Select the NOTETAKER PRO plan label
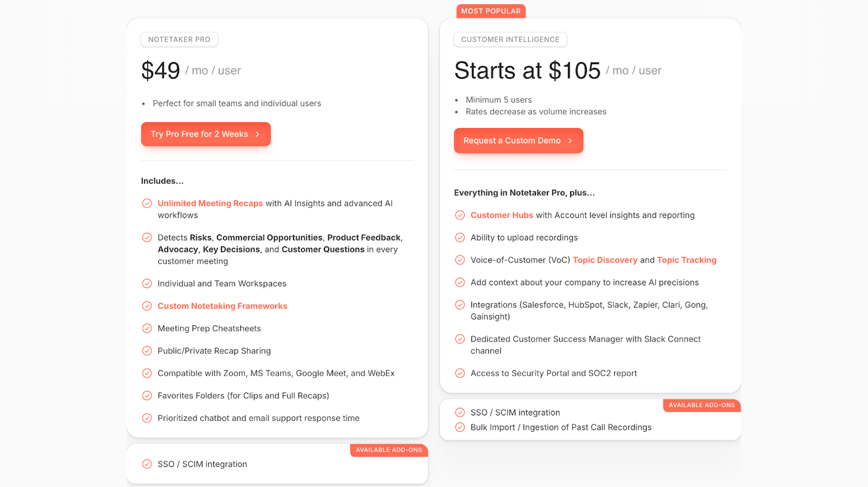This screenshot has height=487, width=868. (179, 40)
